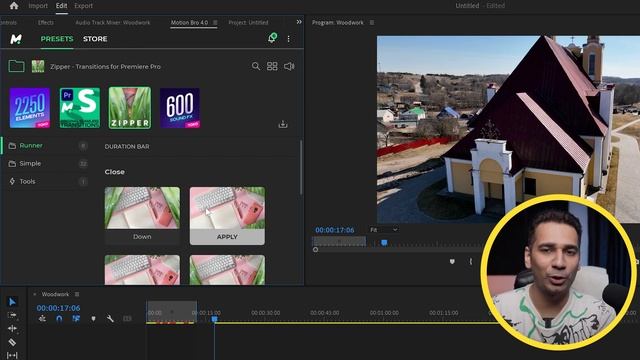This screenshot has height=360, width=640.
Task: Select the Selection tool arrow
Action: 12,302
